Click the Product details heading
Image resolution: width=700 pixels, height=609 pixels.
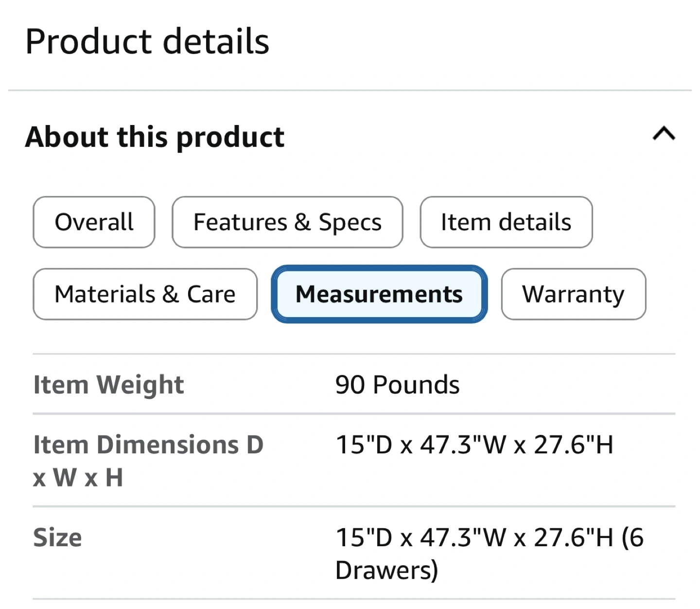point(147,41)
